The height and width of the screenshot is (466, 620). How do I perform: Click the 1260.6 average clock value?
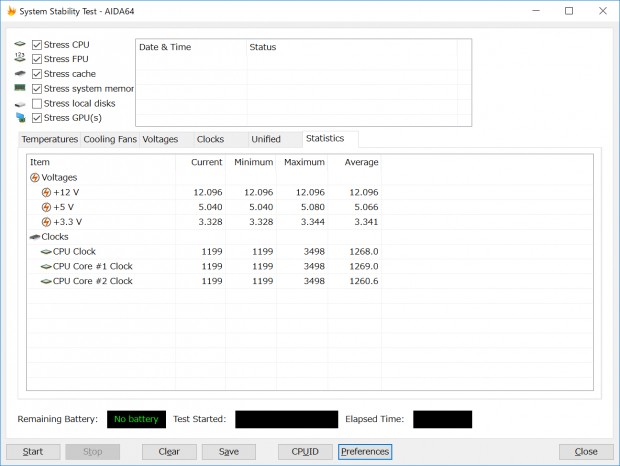364,281
